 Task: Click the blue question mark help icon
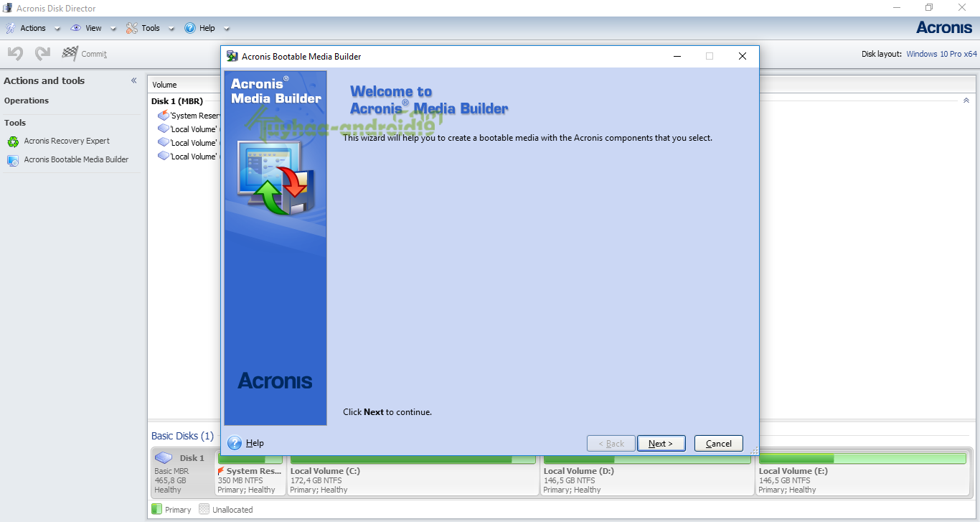pyautogui.click(x=235, y=443)
